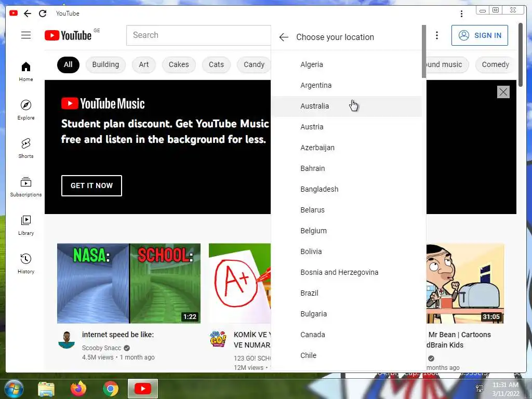This screenshot has height=399, width=532.
Task: Open Library in the sidebar
Action: pyautogui.click(x=26, y=225)
